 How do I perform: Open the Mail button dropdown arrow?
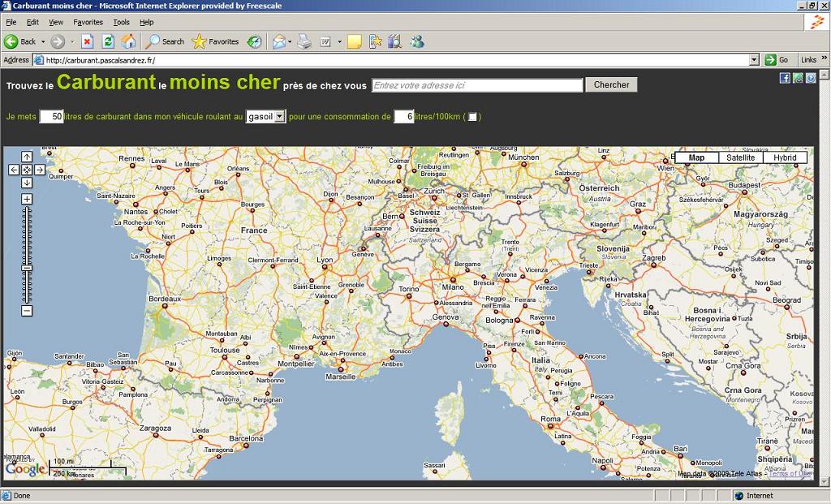290,42
